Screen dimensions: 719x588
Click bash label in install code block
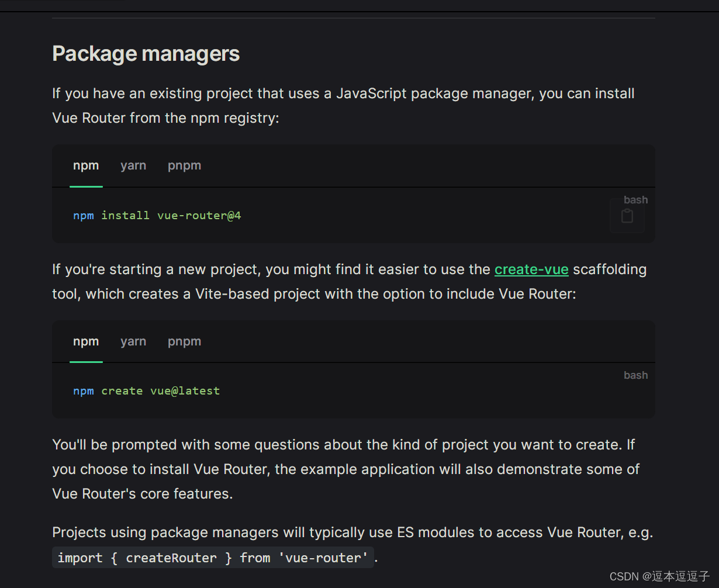point(635,200)
